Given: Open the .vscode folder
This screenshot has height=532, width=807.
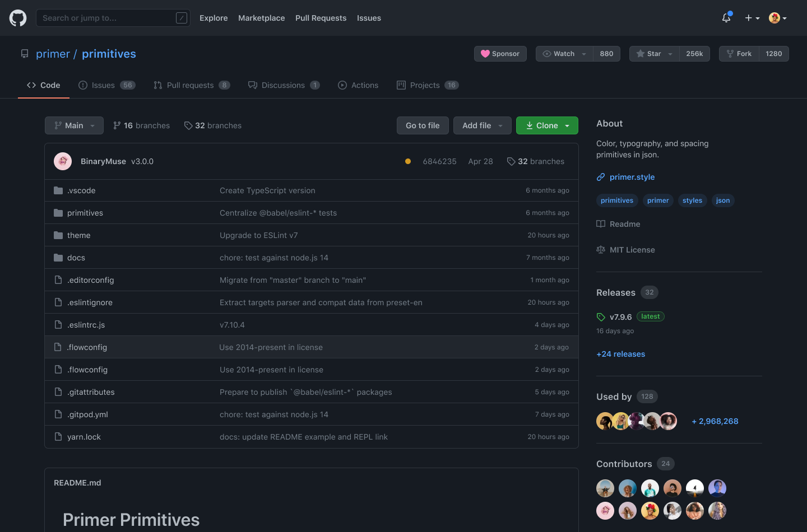Looking at the screenshot, I should 81,190.
